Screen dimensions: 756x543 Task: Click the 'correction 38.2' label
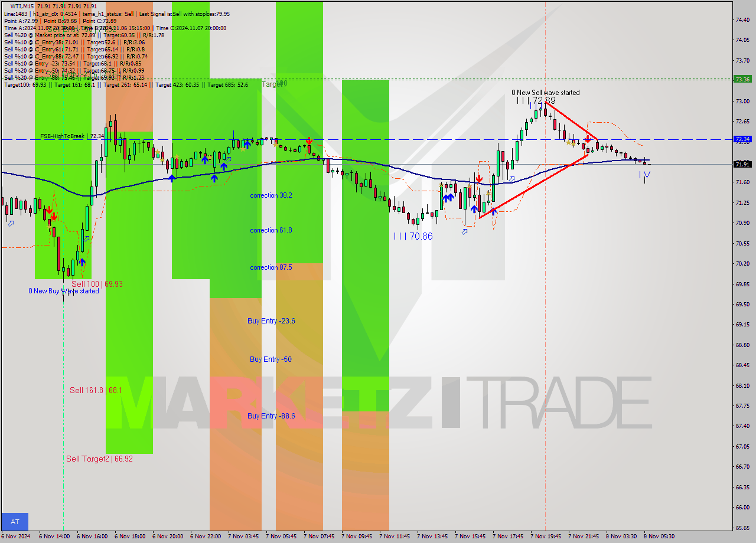(271, 195)
